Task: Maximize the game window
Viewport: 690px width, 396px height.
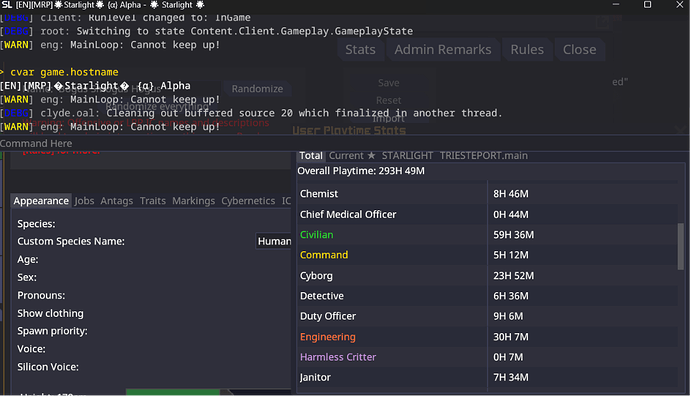Action: click(x=647, y=4)
